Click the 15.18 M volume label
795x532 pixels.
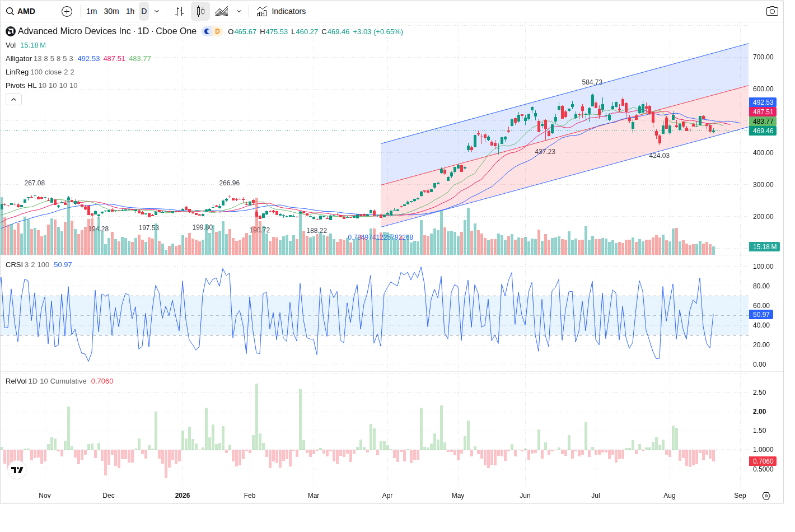click(x=764, y=247)
